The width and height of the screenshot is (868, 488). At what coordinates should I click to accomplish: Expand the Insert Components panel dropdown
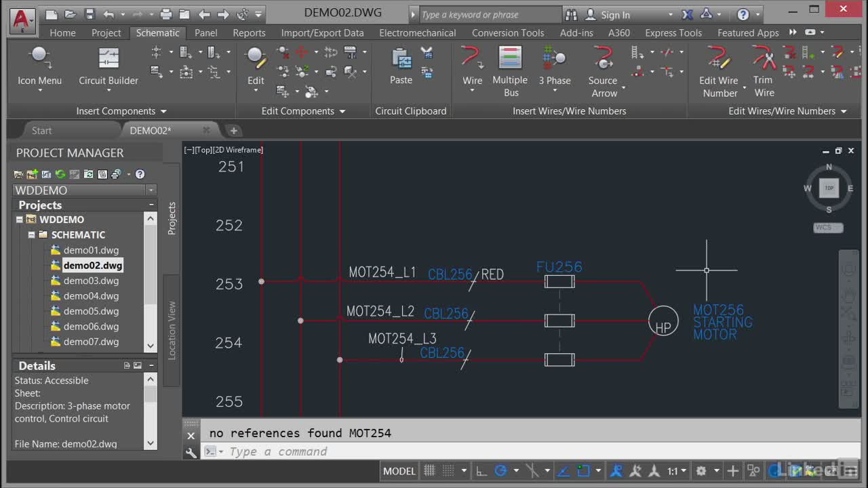[163, 111]
